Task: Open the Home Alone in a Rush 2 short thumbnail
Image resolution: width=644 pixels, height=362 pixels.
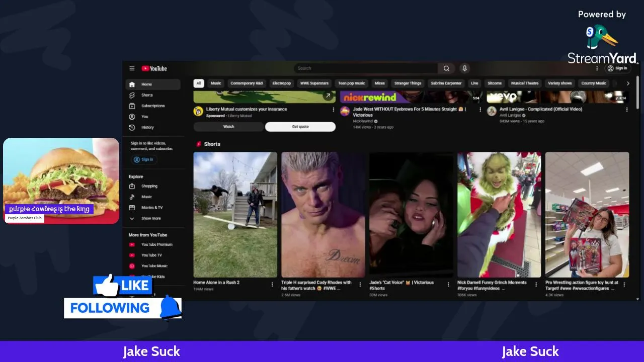Action: click(235, 215)
